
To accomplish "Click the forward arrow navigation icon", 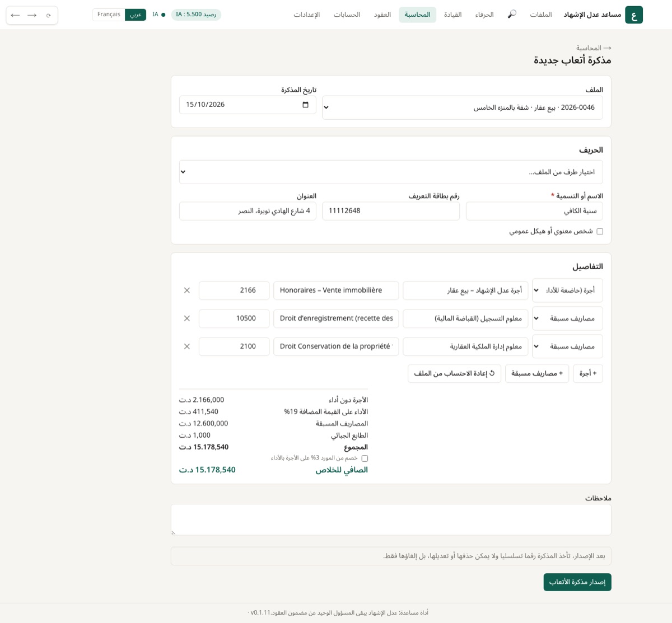I will tap(32, 15).
